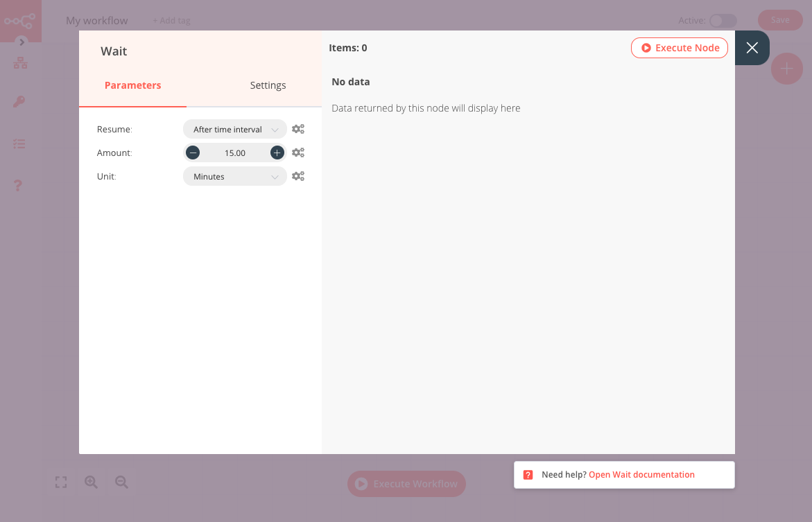Open the Resume dropdown
This screenshot has width=812, height=522.
234,130
